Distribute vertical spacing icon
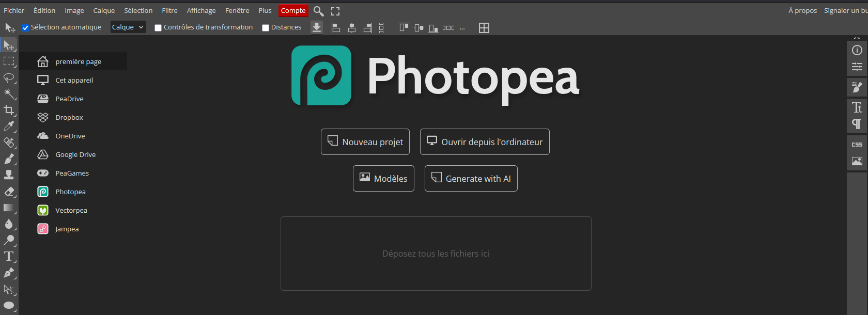This screenshot has width=868, height=315. (381, 28)
